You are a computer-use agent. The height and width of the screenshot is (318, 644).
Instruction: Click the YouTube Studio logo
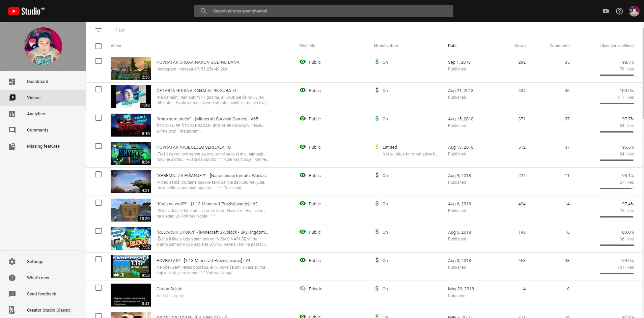tap(26, 11)
